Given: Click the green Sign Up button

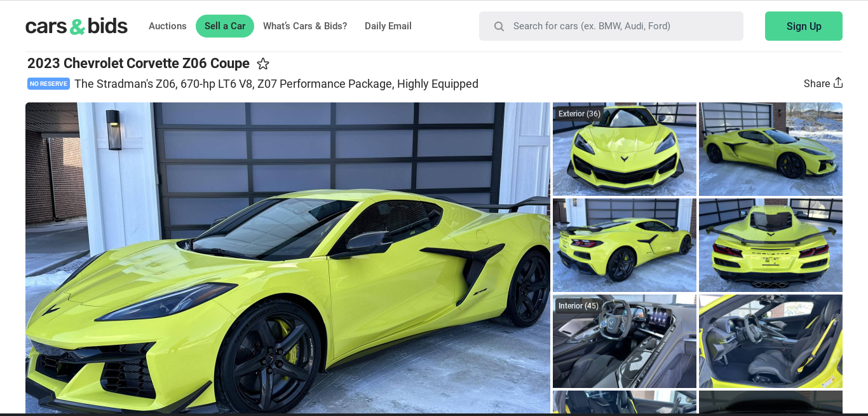Looking at the screenshot, I should point(804,26).
